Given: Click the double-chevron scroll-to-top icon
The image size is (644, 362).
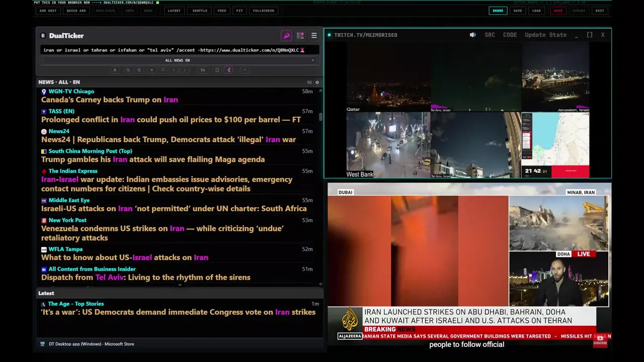Looking at the screenshot, I should click(163, 70).
